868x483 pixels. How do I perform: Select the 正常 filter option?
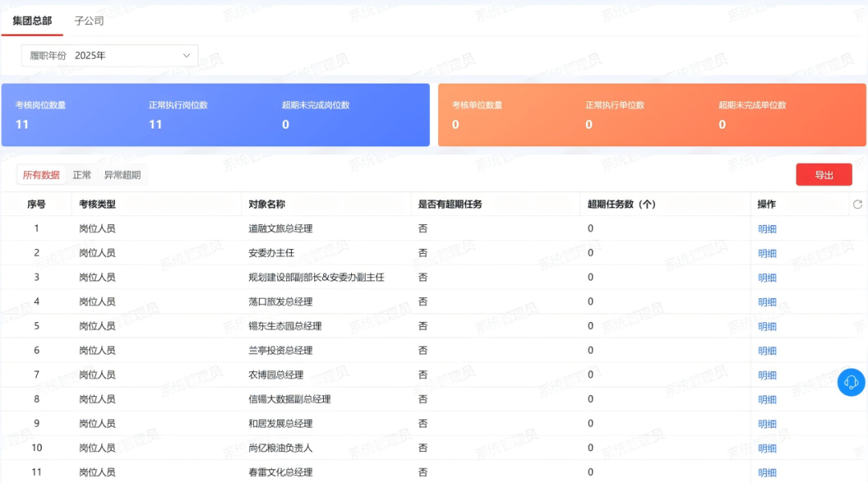[82, 175]
